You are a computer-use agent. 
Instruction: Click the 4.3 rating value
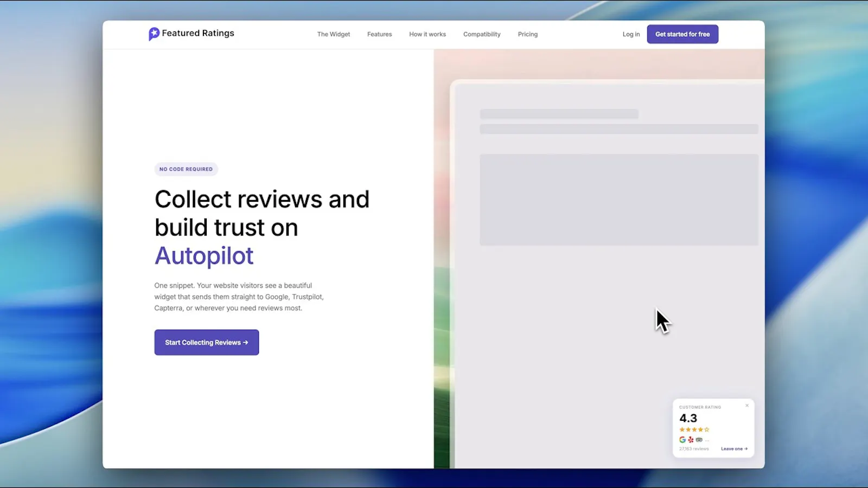click(x=688, y=418)
